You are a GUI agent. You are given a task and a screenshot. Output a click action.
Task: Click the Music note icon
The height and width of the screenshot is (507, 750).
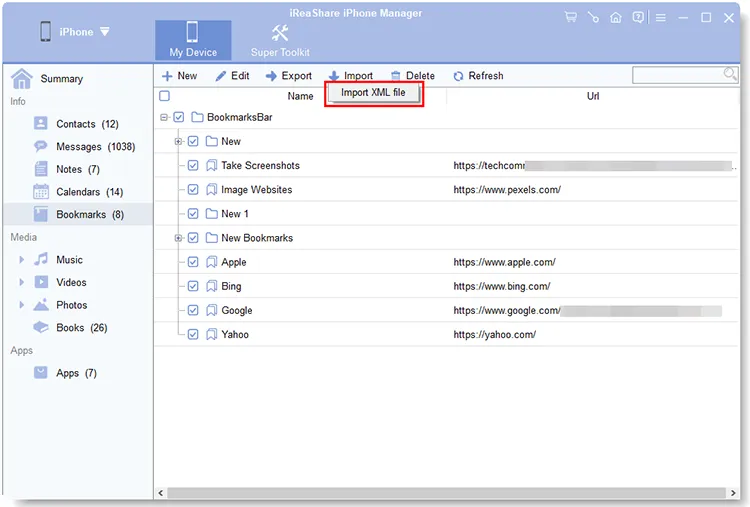41,259
